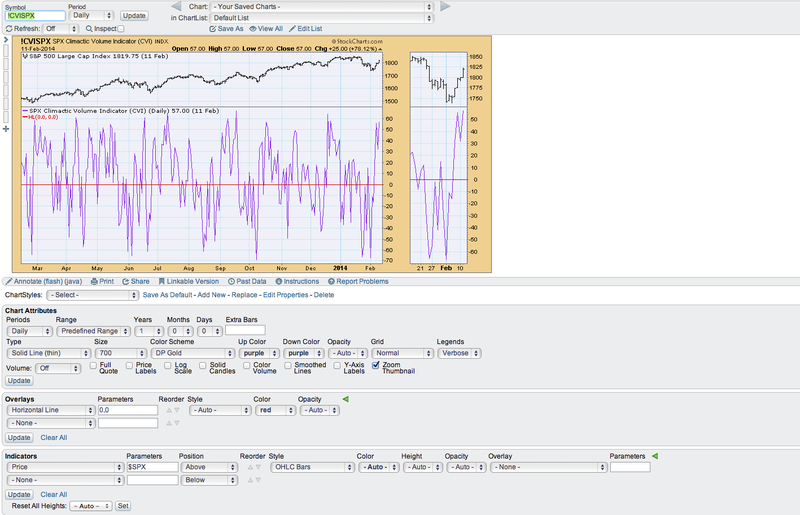Click Edit Properties link
Viewport: 800px width, 515px height.
(286, 295)
